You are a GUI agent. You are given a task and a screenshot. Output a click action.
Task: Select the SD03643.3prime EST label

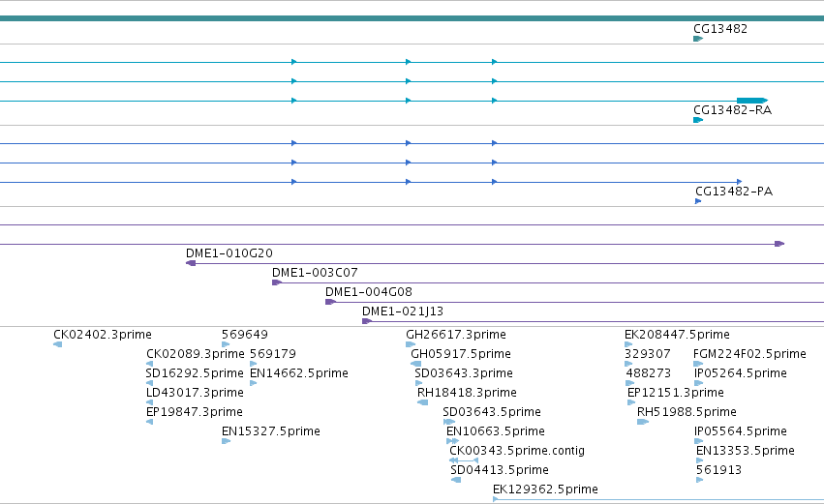[464, 373]
